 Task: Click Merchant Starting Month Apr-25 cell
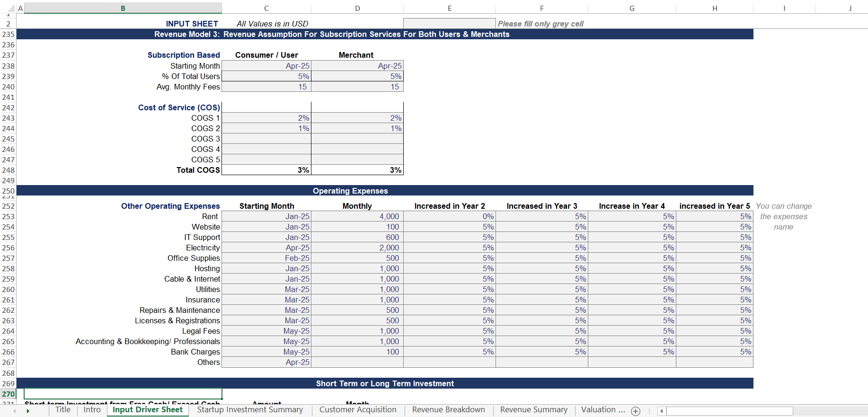coord(357,66)
